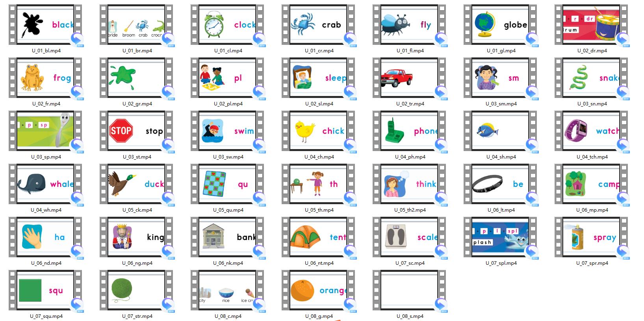This screenshot has height=321, width=644.
Task: Click the STOP sign video U_03_st.mp4
Action: [x=136, y=131]
